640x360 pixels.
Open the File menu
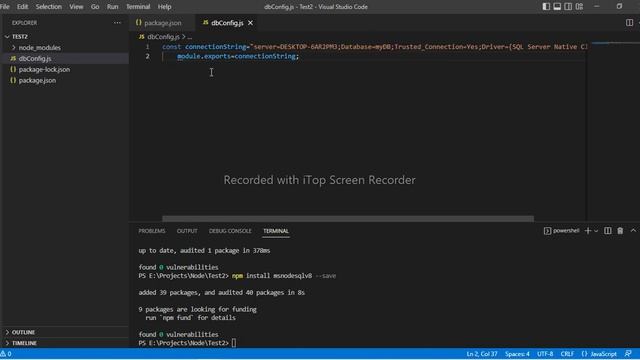tap(5, 7)
